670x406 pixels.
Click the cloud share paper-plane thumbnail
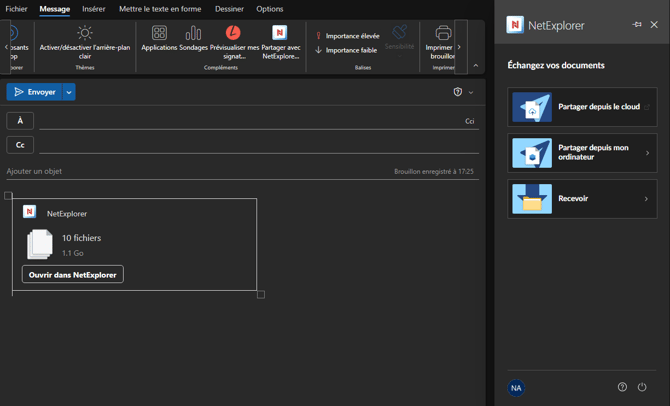coord(532,107)
